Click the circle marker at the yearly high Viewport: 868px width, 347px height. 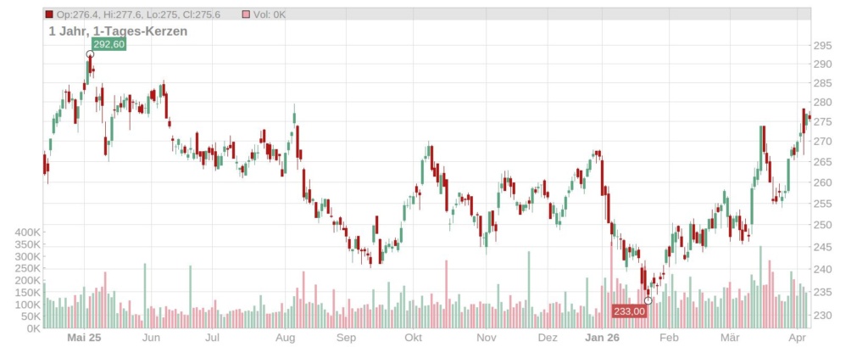pyautogui.click(x=90, y=54)
